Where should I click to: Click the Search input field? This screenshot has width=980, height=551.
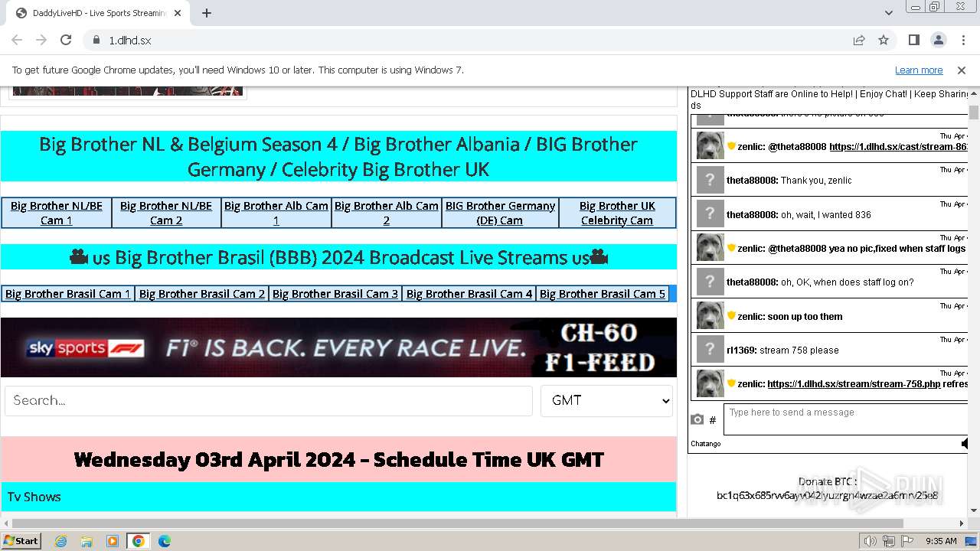point(269,401)
